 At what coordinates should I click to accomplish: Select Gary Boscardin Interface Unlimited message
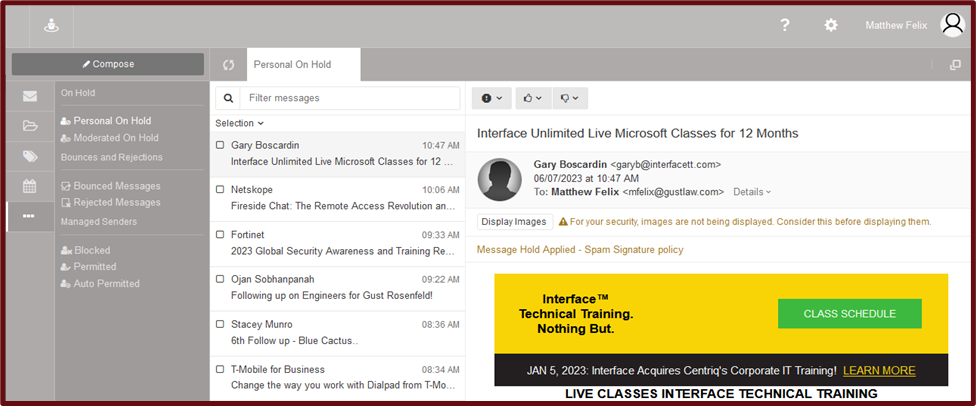point(337,154)
